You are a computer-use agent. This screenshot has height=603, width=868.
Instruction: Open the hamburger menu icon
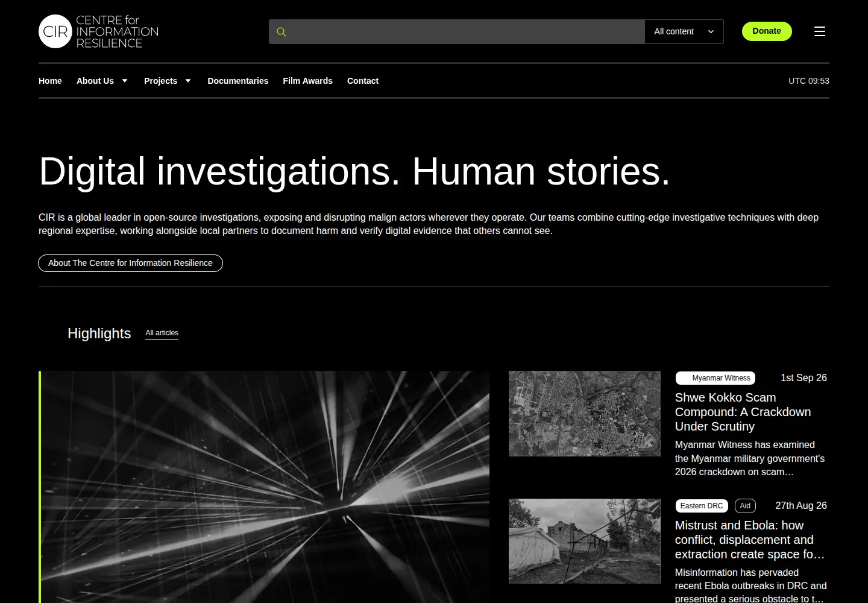(x=820, y=31)
